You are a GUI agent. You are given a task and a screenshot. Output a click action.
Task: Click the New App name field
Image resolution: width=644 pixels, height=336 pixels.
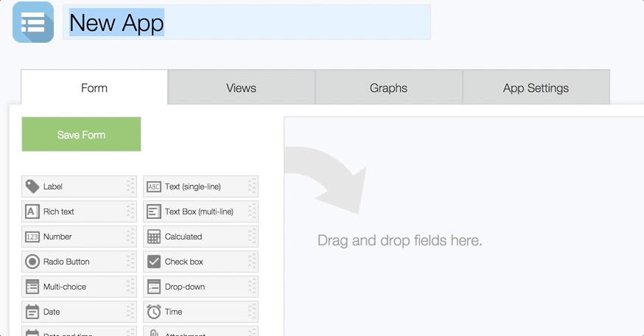247,22
